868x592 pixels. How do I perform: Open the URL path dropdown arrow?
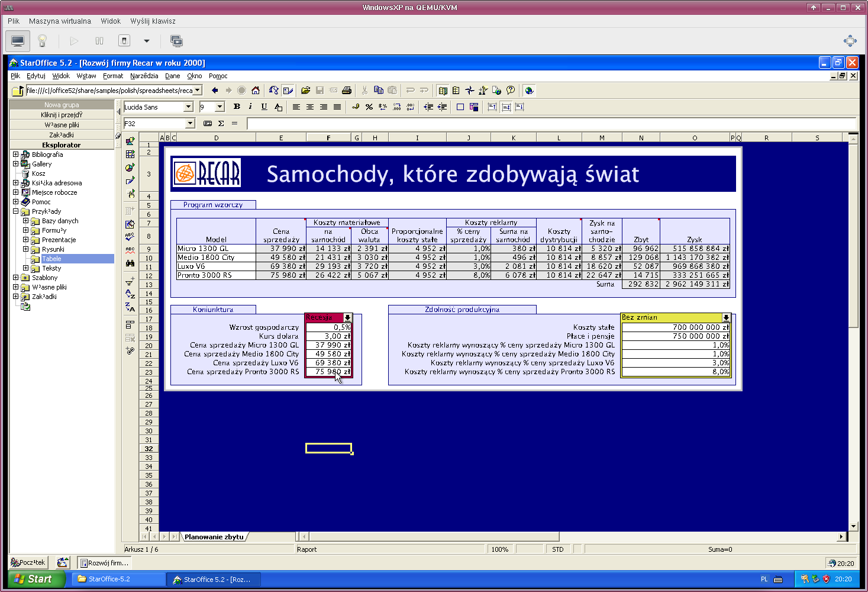pyautogui.click(x=198, y=91)
